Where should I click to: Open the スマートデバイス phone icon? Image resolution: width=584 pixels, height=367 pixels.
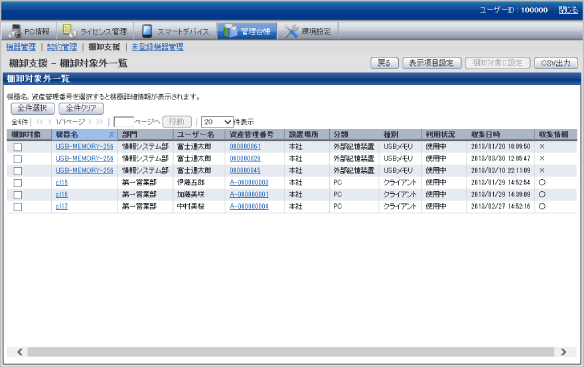pyautogui.click(x=147, y=31)
